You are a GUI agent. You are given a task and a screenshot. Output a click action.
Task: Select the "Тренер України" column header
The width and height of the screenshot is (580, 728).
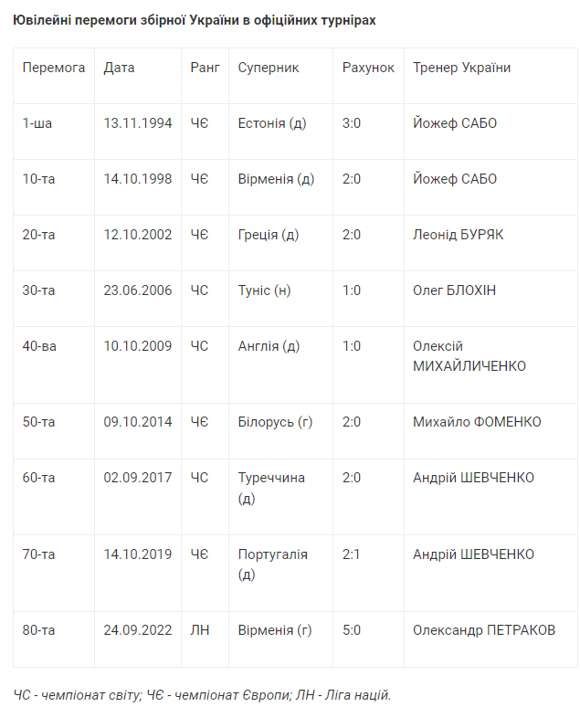[461, 68]
